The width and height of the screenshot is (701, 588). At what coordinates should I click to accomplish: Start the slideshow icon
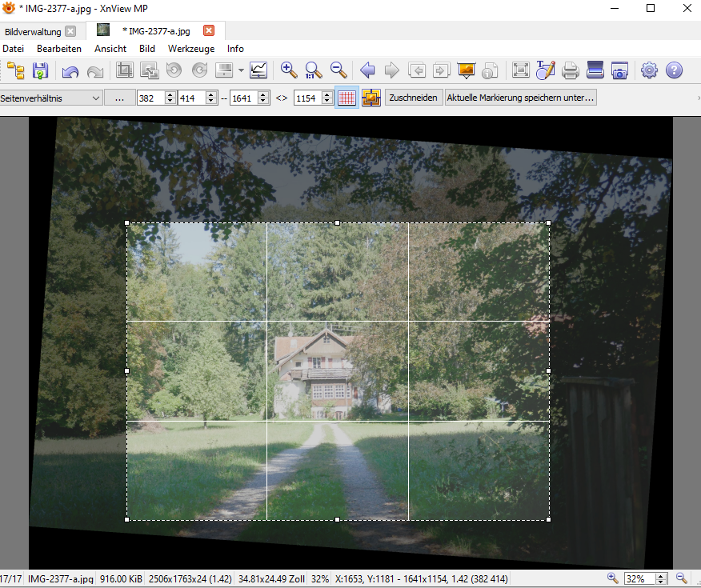click(466, 70)
